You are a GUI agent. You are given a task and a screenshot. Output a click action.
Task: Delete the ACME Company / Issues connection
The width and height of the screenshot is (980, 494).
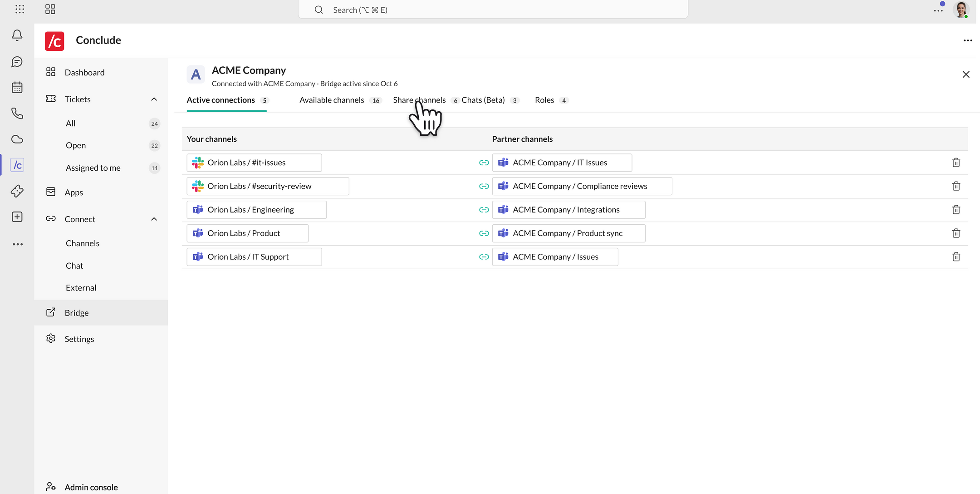[956, 257]
